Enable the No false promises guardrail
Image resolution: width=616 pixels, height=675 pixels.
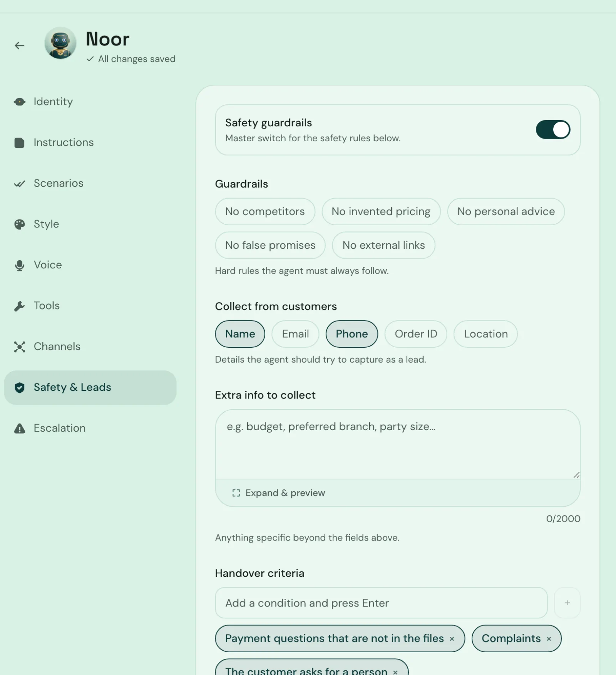(270, 245)
